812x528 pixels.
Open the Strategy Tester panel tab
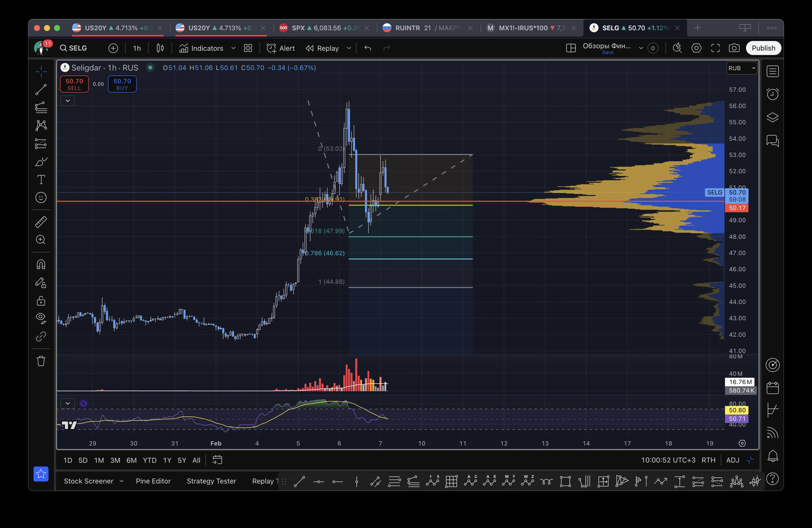211,481
